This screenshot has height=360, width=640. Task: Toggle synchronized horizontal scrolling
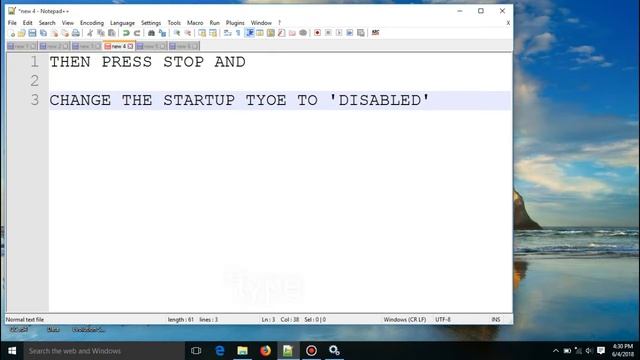point(213,33)
